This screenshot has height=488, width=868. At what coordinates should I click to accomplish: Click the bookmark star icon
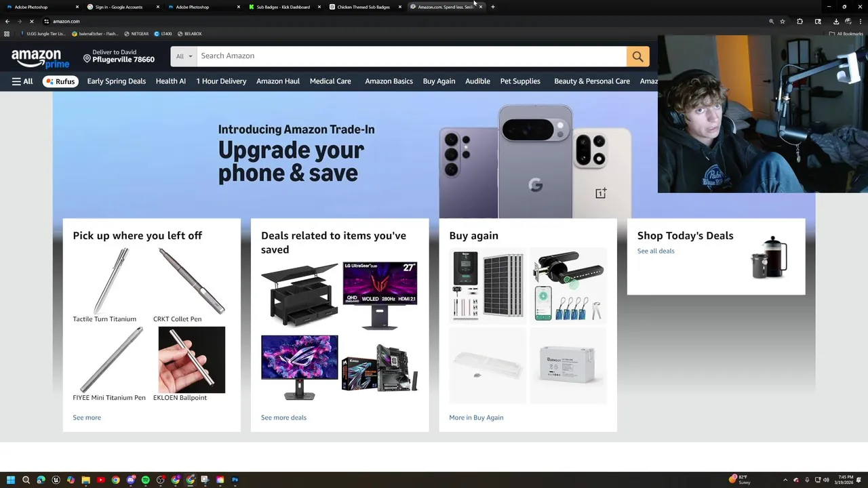[x=783, y=21]
